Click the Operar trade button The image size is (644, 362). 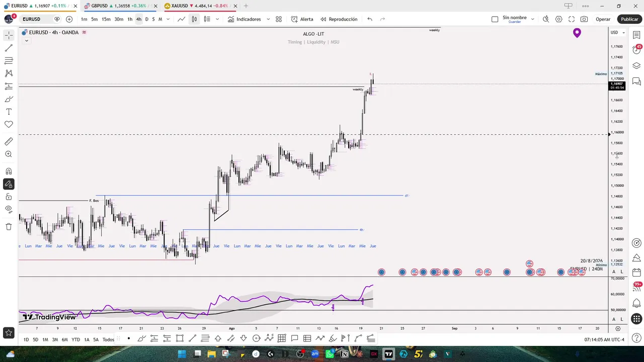coord(603,19)
